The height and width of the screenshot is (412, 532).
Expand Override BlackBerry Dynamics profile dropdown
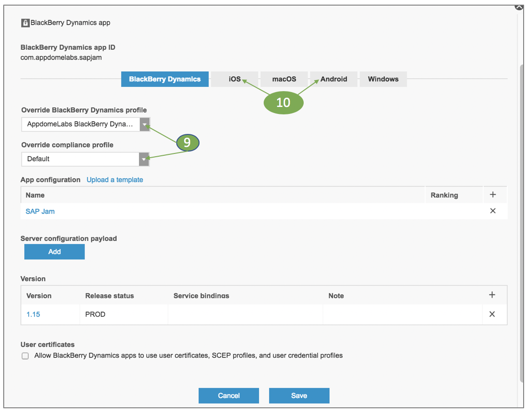145,125
